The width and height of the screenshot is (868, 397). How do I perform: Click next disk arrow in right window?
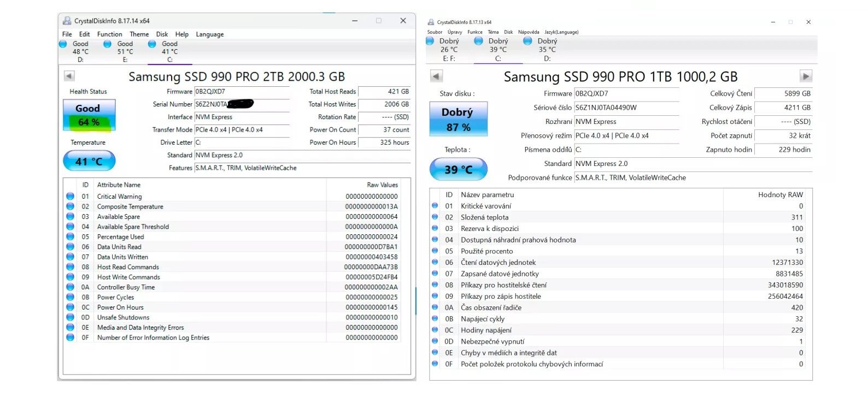pos(805,76)
